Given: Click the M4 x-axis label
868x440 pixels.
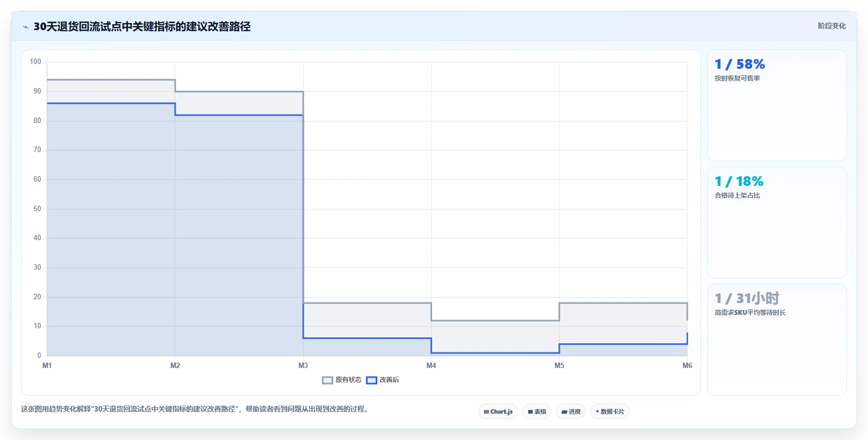Looking at the screenshot, I should tap(431, 365).
